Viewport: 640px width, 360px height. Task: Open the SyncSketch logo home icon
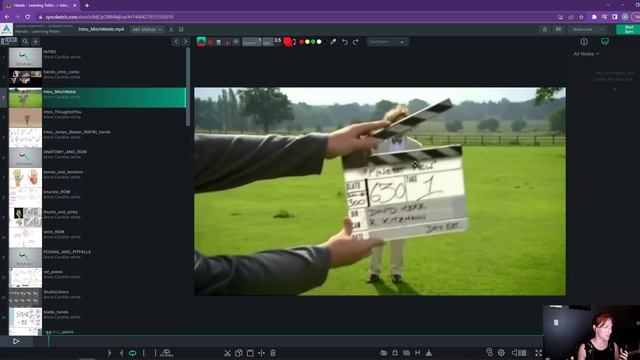[7, 29]
